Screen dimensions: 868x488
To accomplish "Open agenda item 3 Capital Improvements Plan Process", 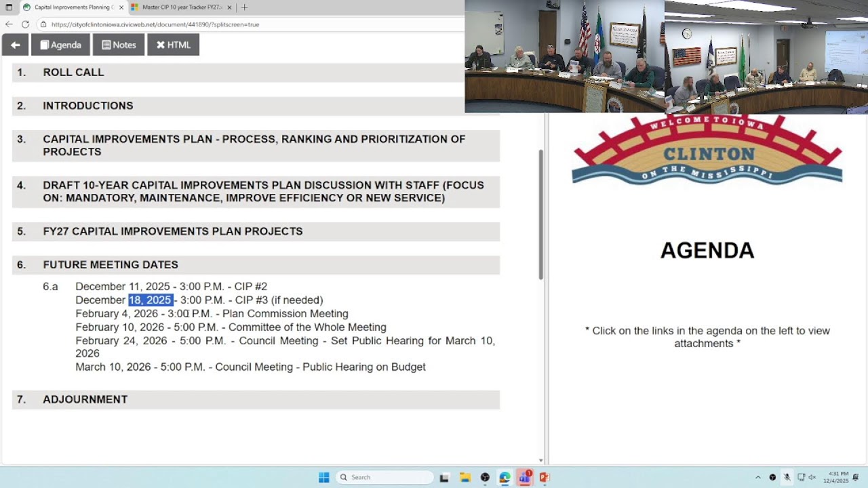I will pyautogui.click(x=256, y=146).
